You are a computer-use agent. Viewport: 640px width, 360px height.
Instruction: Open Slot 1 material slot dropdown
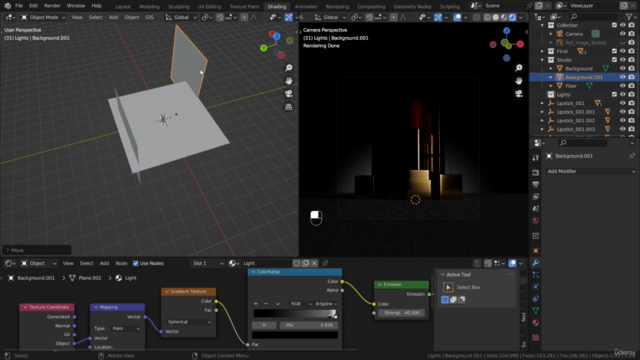(x=208, y=263)
